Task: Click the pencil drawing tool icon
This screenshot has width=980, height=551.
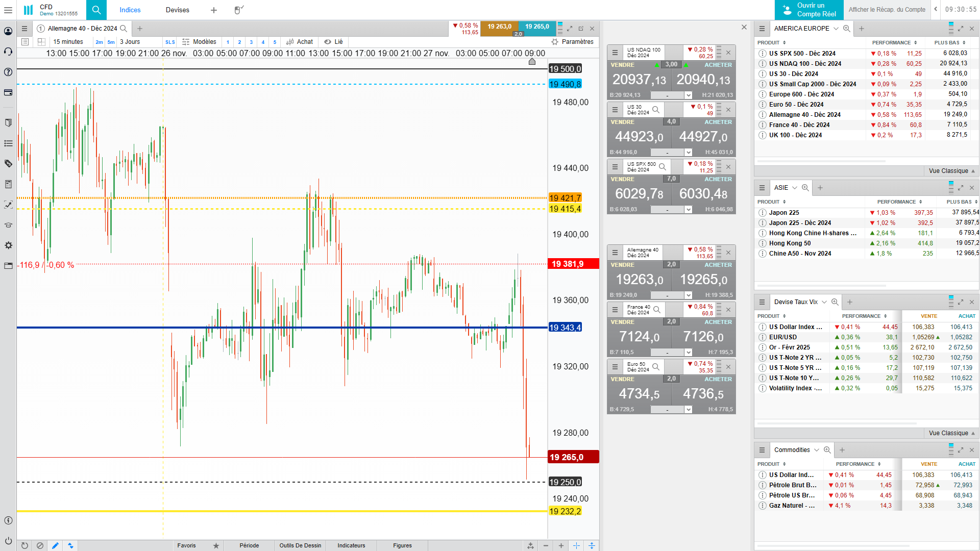Action: coord(55,545)
